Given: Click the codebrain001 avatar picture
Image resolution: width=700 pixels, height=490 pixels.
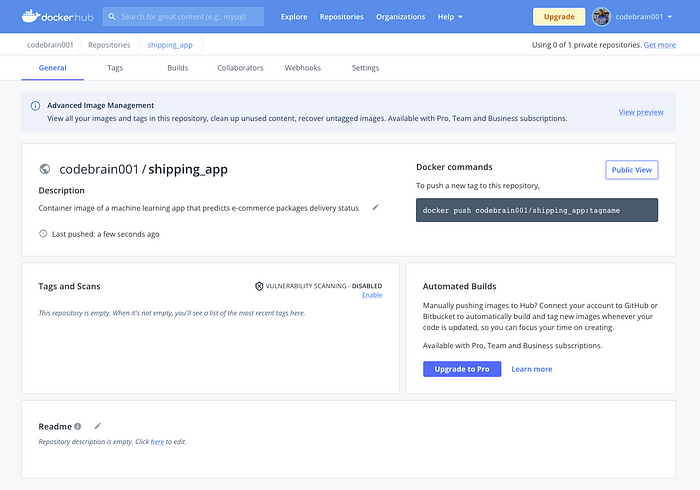Looking at the screenshot, I should [601, 17].
